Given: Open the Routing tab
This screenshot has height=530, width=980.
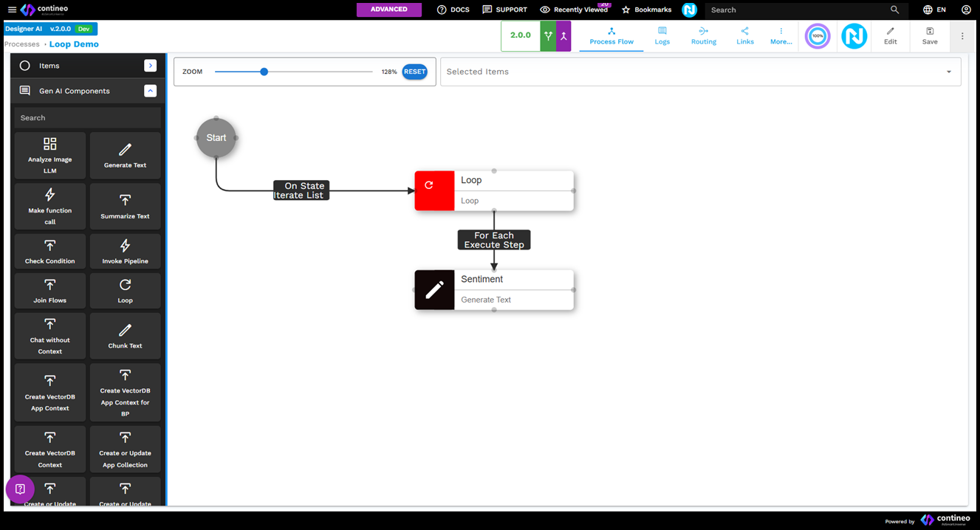Looking at the screenshot, I should click(703, 35).
